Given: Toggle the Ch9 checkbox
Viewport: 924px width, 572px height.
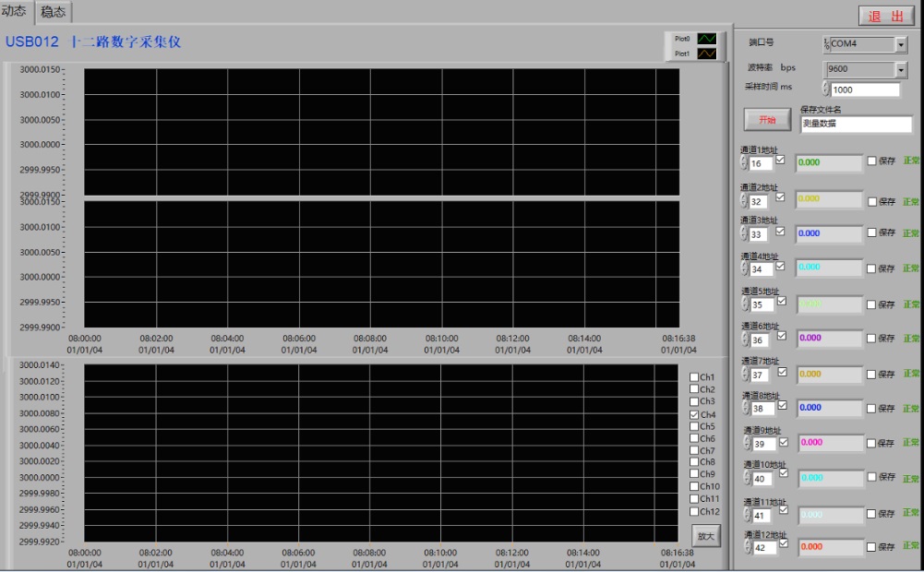Looking at the screenshot, I should (694, 473).
